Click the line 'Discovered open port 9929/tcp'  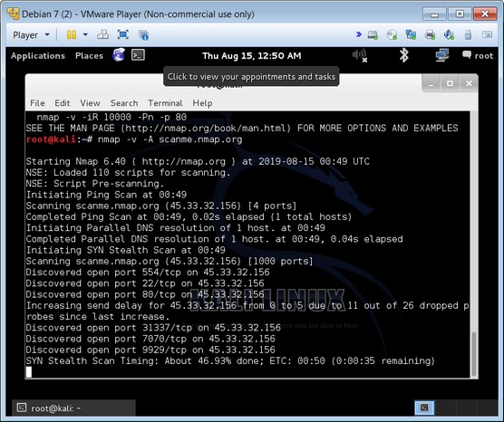150,350
